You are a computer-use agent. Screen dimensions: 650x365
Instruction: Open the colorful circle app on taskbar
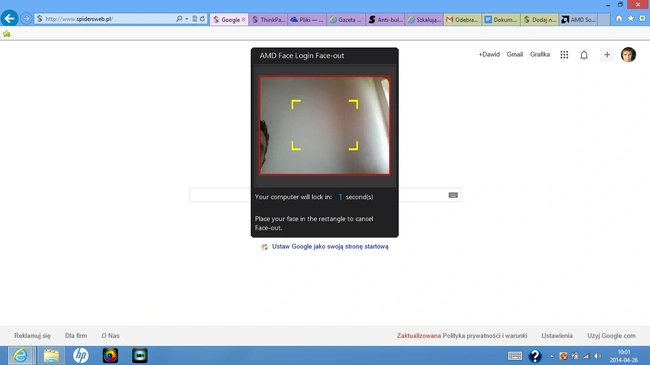(x=110, y=355)
